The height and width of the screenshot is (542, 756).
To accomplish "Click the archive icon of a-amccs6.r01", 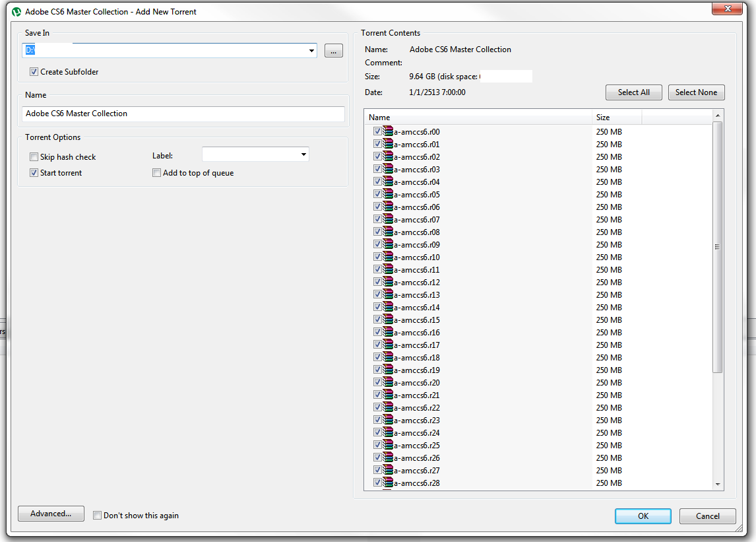I will (x=388, y=144).
